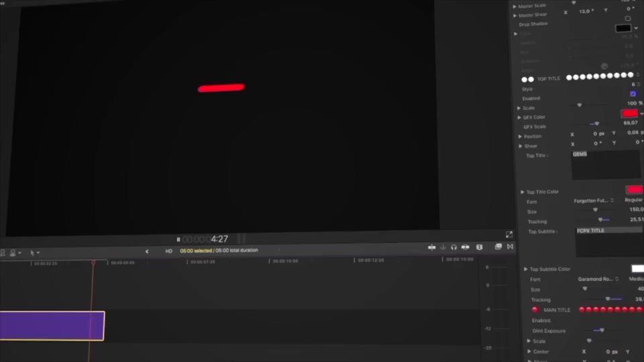Expand the Master Scale parameter

515,7
